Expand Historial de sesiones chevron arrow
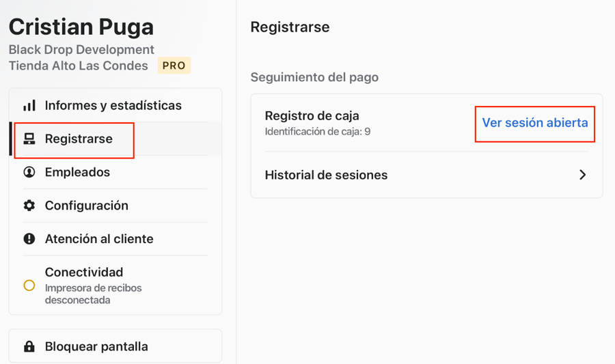Image resolution: width=615 pixels, height=364 pixels. [x=582, y=175]
